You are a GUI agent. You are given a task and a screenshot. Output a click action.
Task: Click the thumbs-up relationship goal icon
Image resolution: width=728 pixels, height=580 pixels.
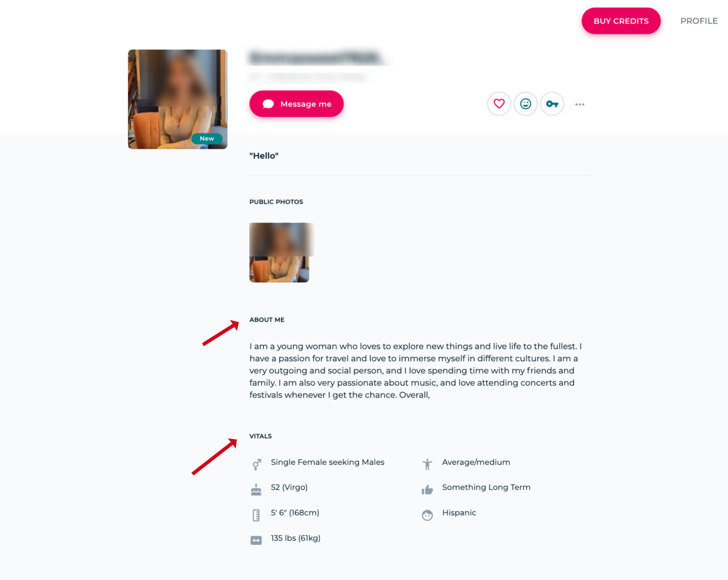(x=427, y=490)
